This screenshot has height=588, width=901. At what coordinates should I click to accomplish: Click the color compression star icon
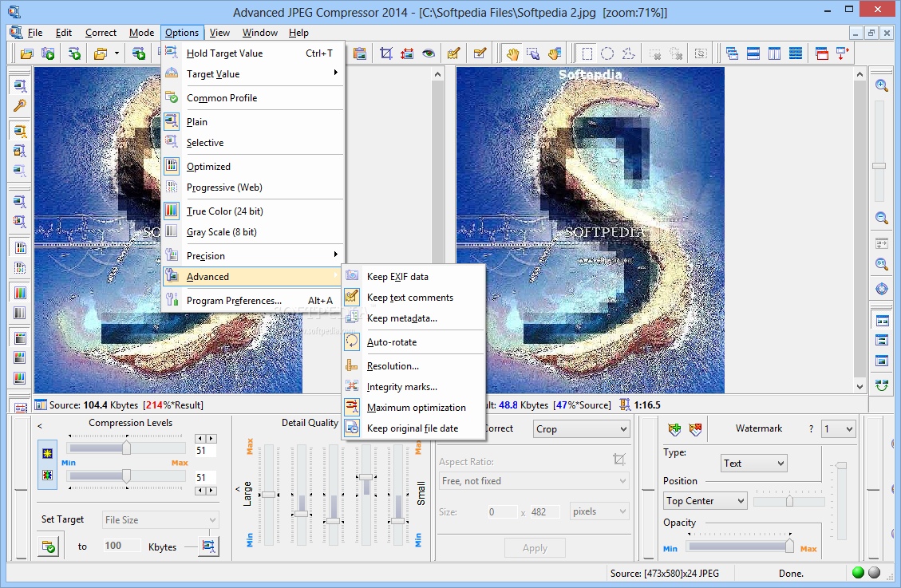pos(47,475)
